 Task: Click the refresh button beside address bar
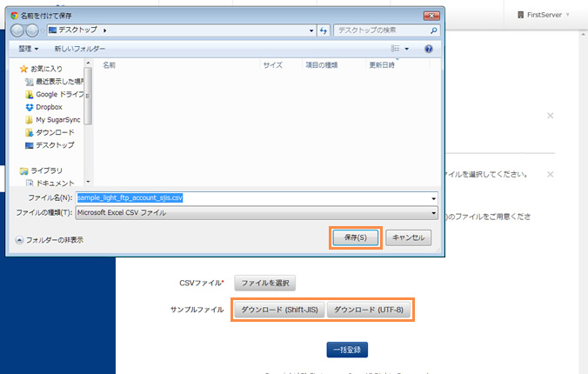324,30
